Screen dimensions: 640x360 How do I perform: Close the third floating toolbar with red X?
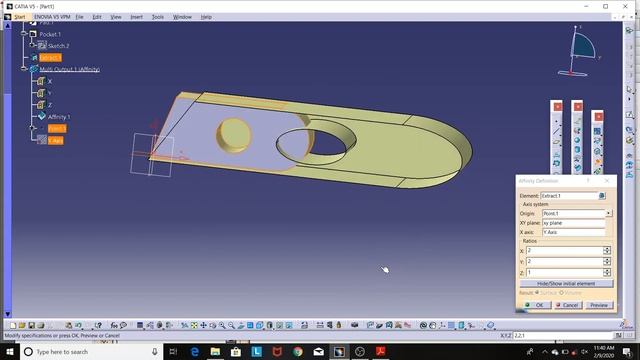[x=598, y=117]
